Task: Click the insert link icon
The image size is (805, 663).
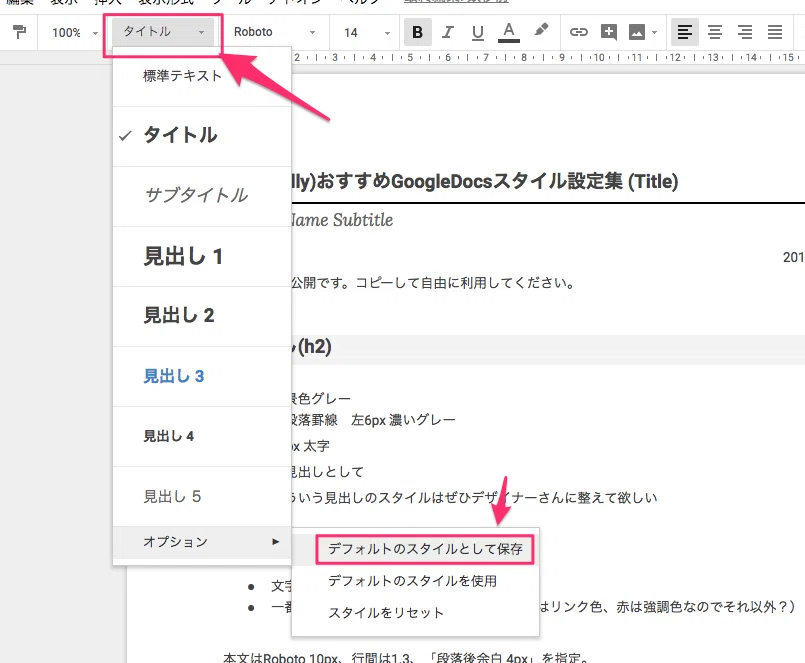Action: (x=579, y=32)
